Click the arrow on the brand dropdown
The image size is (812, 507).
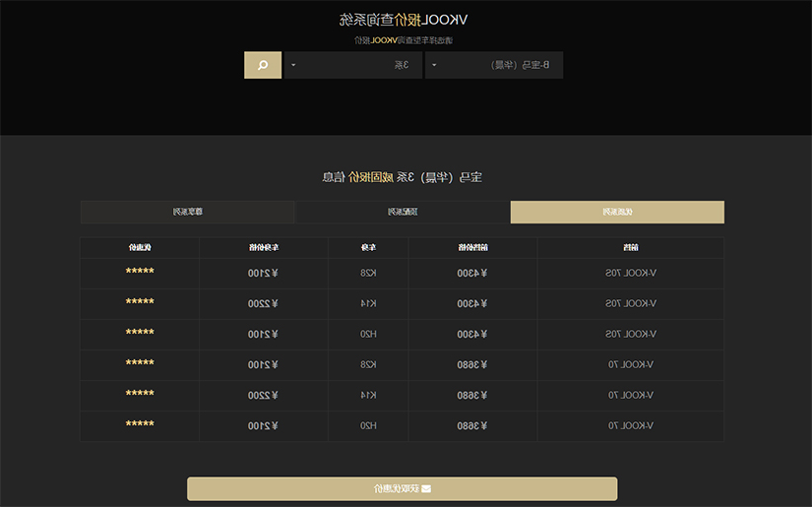pyautogui.click(x=434, y=65)
